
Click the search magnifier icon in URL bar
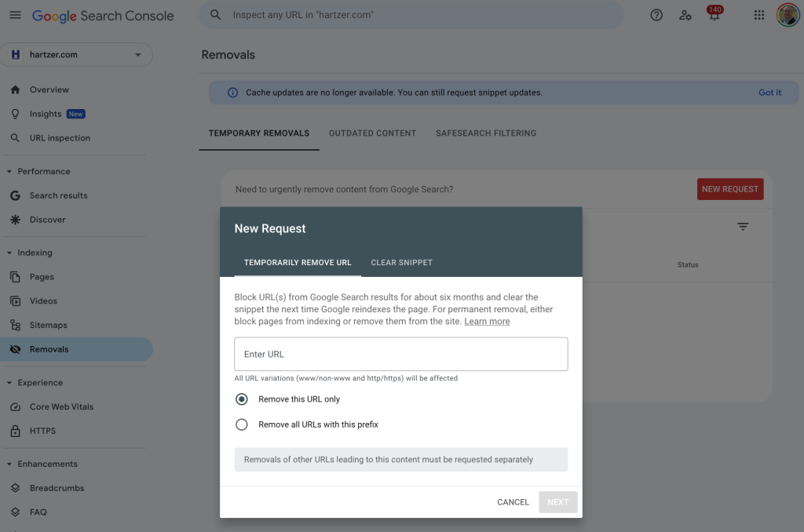pyautogui.click(x=215, y=15)
